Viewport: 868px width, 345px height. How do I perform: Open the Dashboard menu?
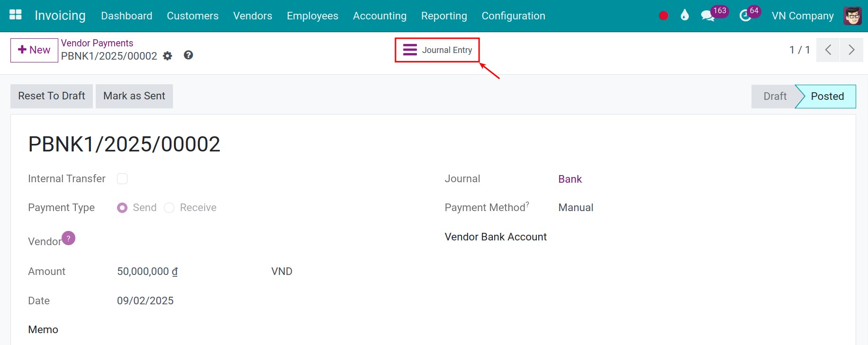(x=127, y=16)
